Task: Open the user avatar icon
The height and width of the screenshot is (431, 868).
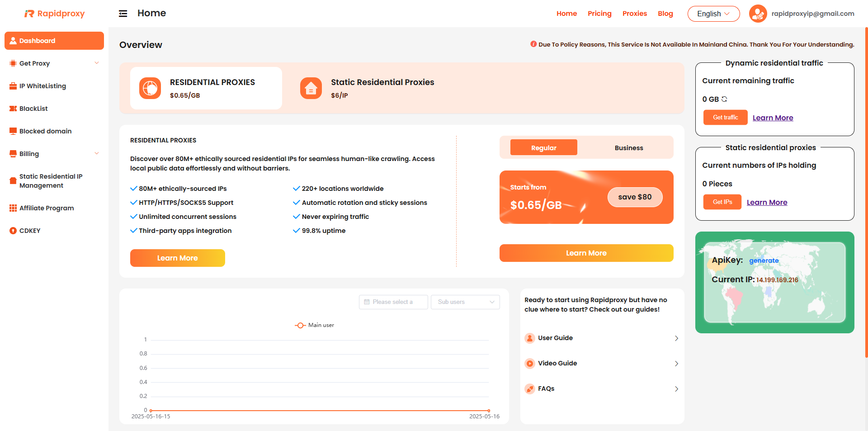Action: 758,14
